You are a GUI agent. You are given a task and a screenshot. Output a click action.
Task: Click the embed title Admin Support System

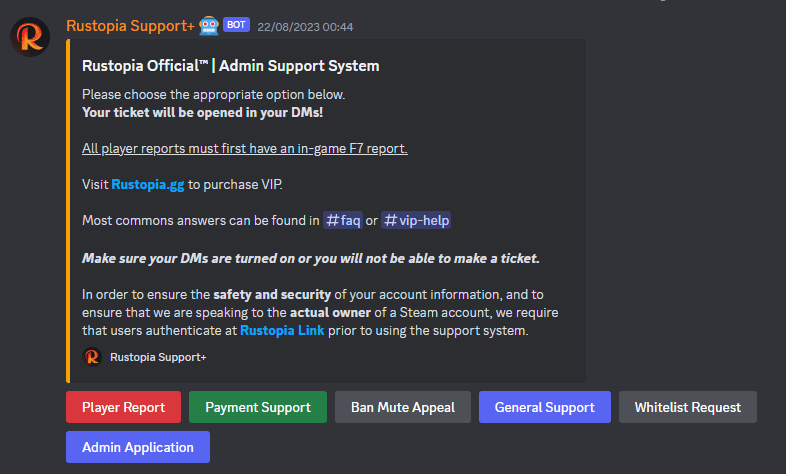pos(231,66)
